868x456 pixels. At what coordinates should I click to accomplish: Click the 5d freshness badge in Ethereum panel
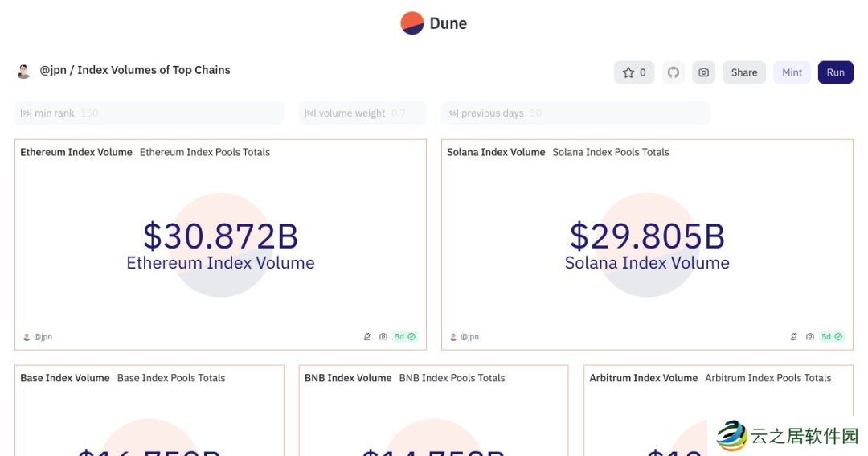(404, 337)
